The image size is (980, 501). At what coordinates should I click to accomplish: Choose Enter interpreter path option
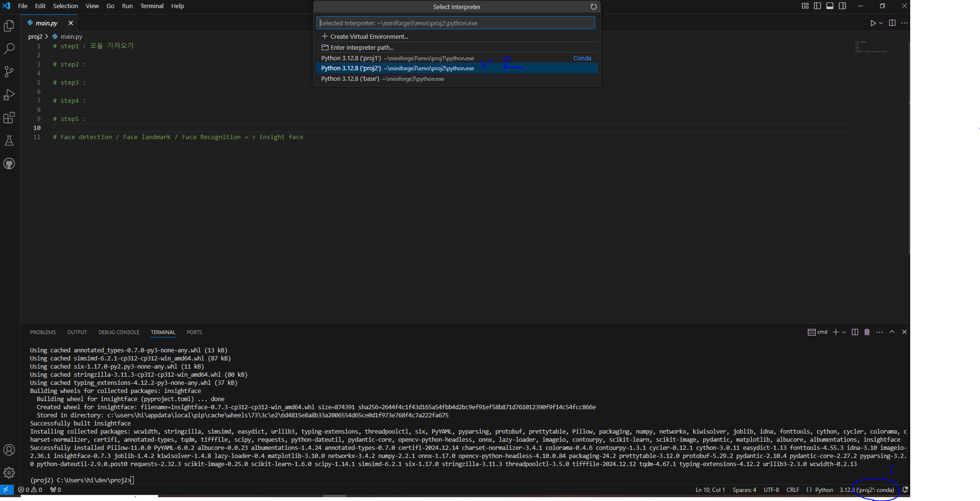(457, 47)
